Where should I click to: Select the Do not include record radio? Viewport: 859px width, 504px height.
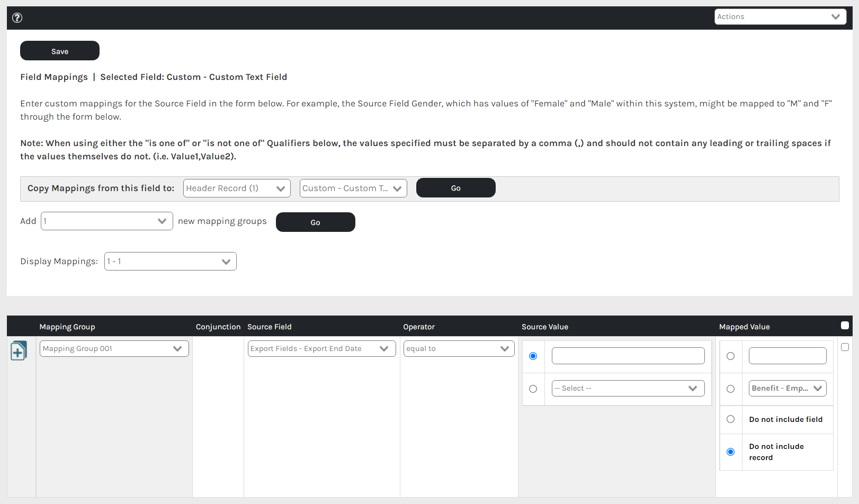(731, 452)
